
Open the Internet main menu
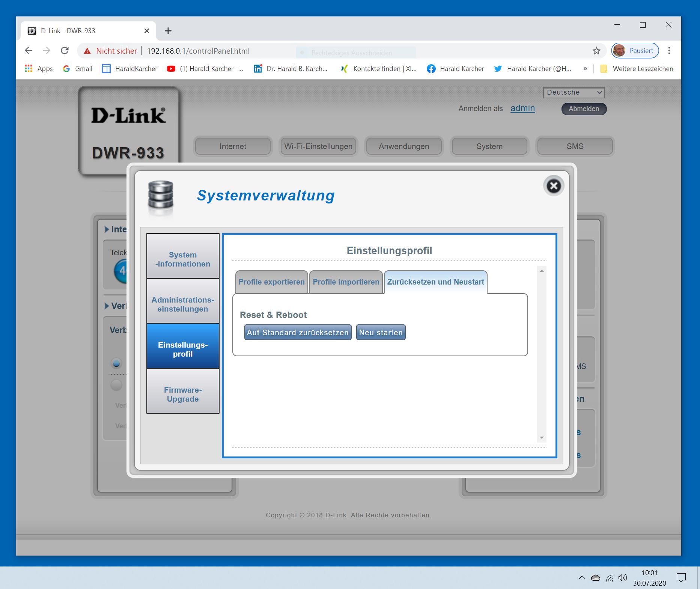(x=233, y=146)
